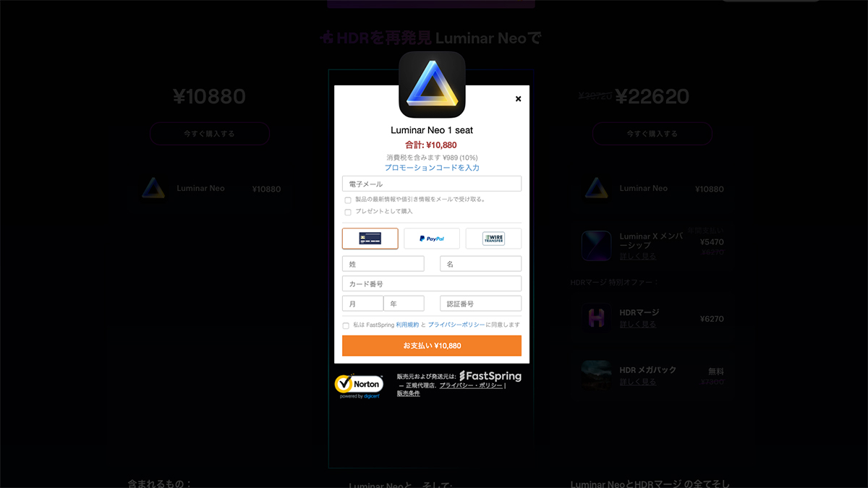
Task: Click the Norton secured badge
Action: (359, 385)
